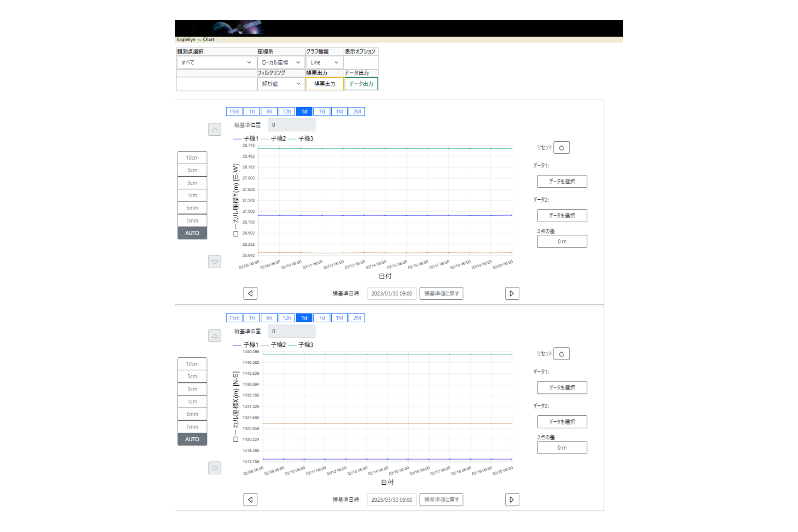This screenshot has height=532, width=798.
Task: Go to previous period on upper chart
Action: pos(250,294)
